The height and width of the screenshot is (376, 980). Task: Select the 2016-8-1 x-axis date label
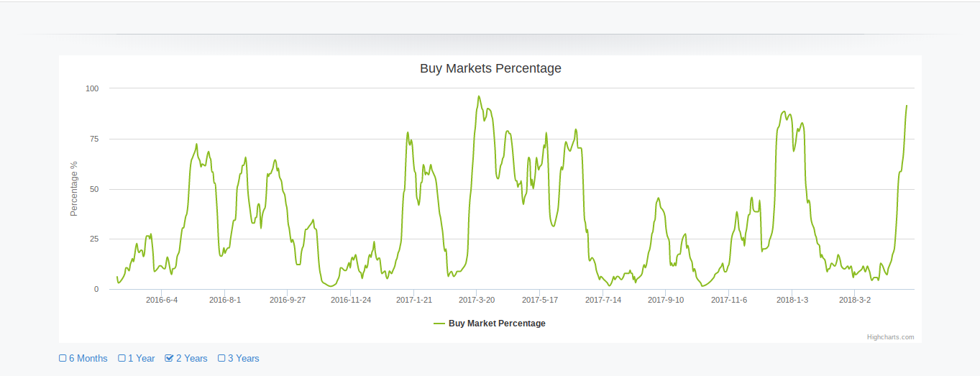point(225,300)
